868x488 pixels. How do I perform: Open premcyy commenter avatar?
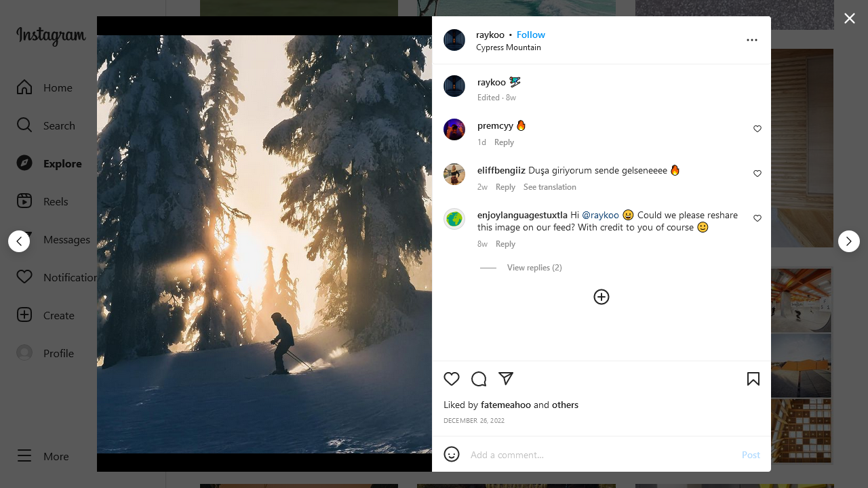[x=454, y=129]
